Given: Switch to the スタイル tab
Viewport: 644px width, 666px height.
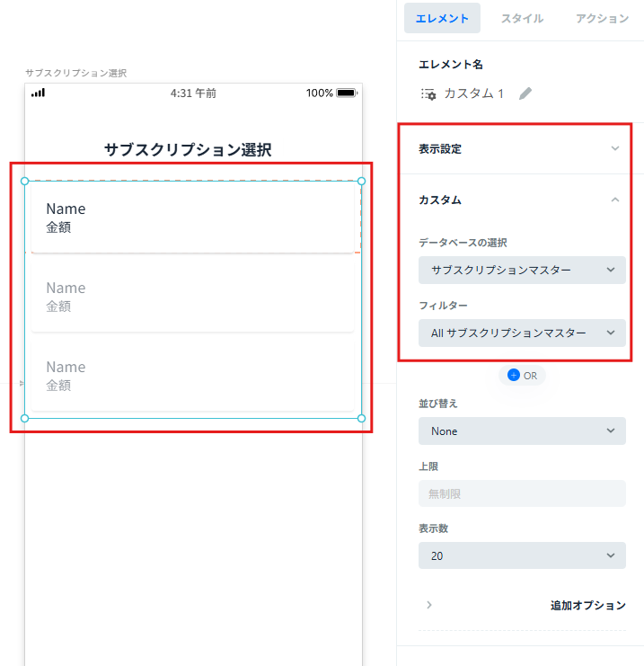Looking at the screenshot, I should click(522, 18).
